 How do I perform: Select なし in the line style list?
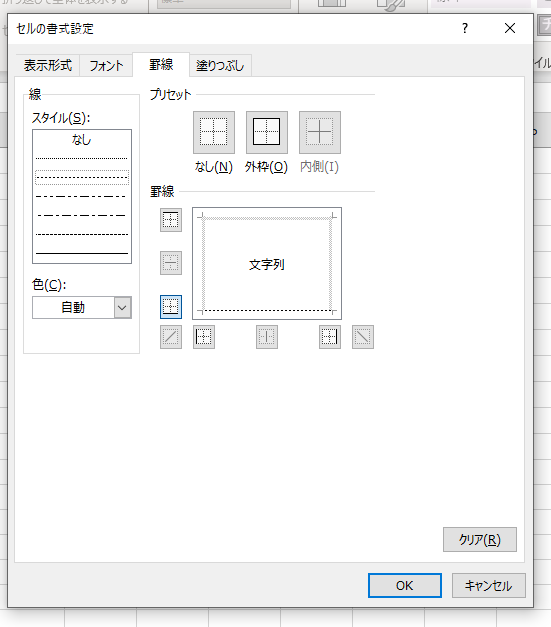click(x=82, y=140)
